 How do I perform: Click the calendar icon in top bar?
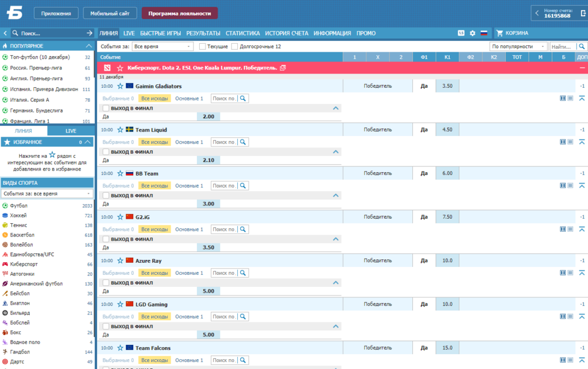tap(461, 33)
